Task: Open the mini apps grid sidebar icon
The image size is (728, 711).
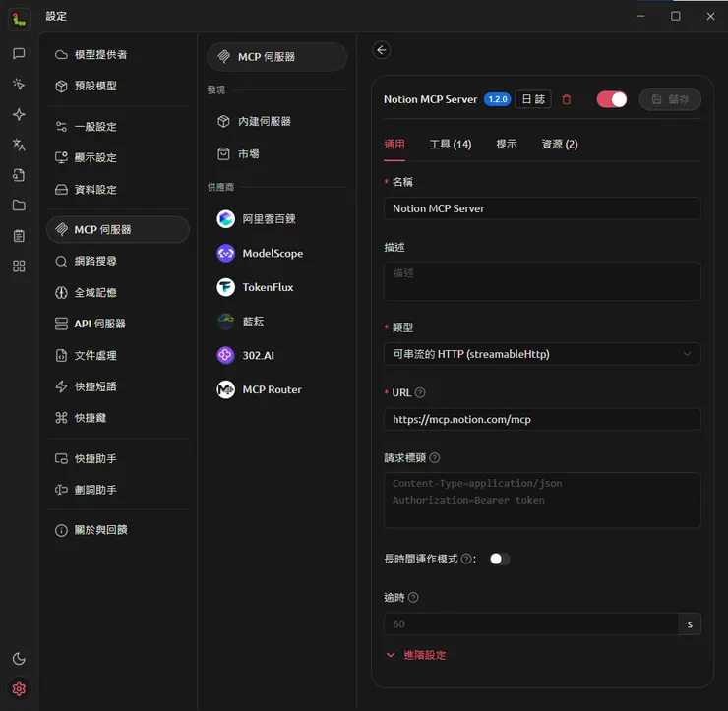Action: (19, 267)
